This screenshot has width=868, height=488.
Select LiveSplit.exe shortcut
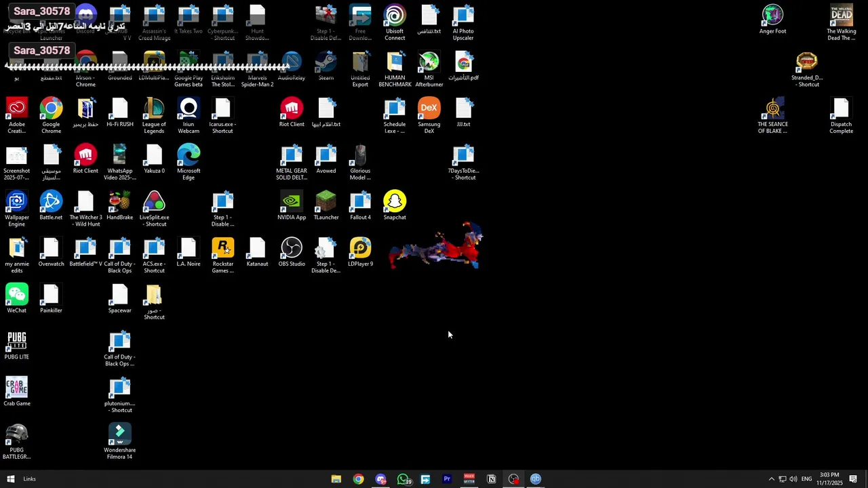pyautogui.click(x=154, y=209)
